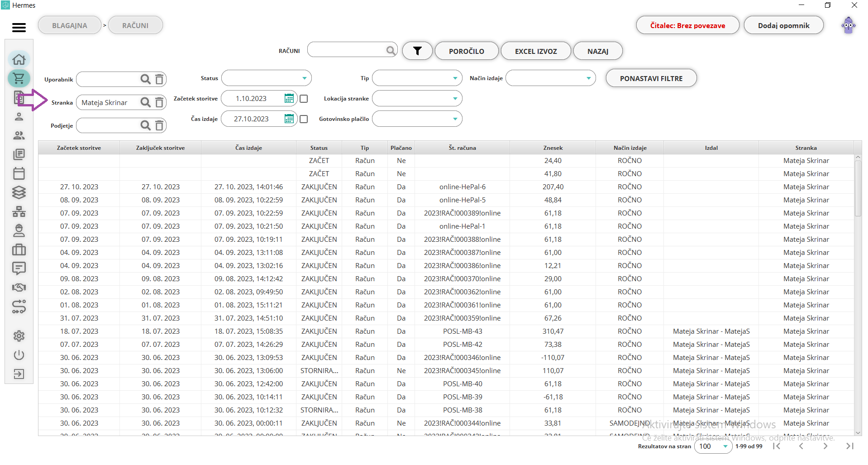
Task: Go to home via house icon
Action: click(19, 59)
